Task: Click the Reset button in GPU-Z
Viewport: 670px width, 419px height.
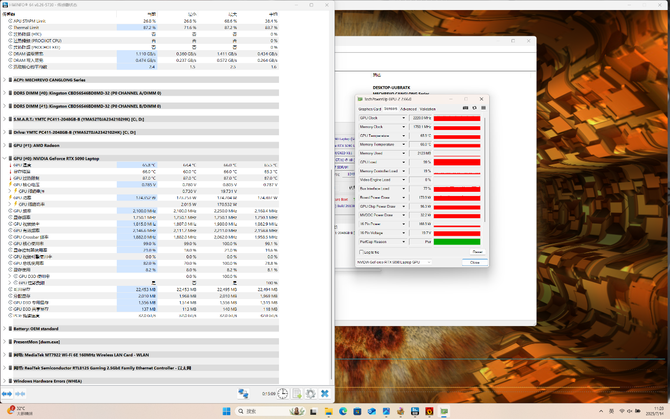Action: click(476, 252)
